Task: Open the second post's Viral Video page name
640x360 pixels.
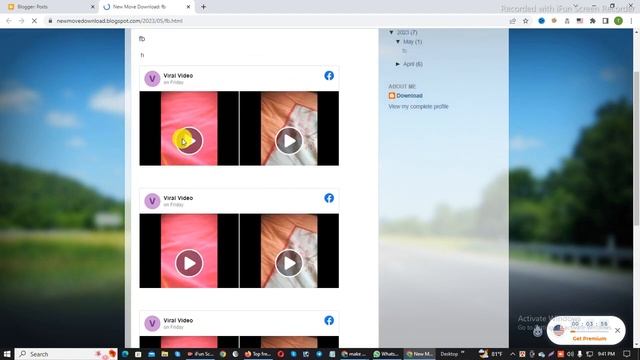Action: (178, 198)
